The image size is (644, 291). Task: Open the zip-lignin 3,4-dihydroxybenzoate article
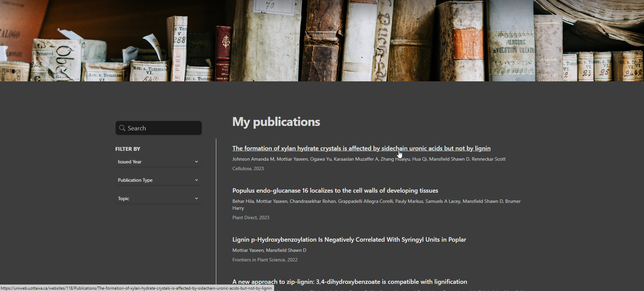click(349, 282)
